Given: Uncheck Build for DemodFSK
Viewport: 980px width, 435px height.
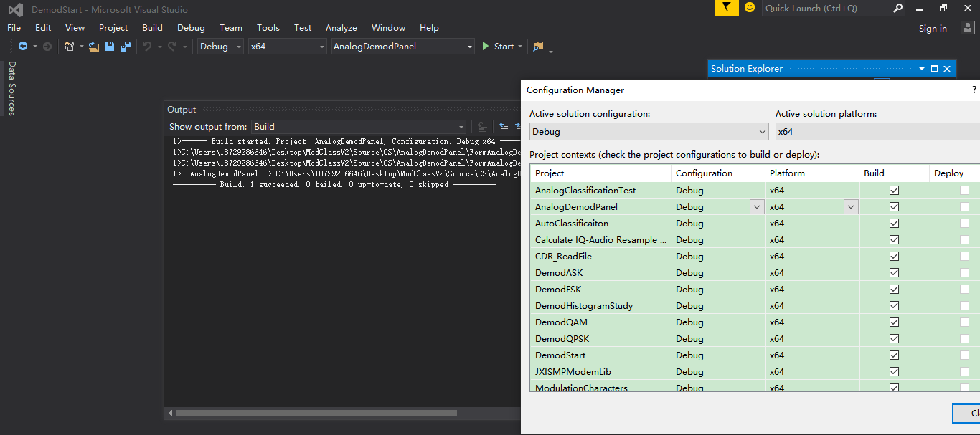Looking at the screenshot, I should click(x=894, y=290).
